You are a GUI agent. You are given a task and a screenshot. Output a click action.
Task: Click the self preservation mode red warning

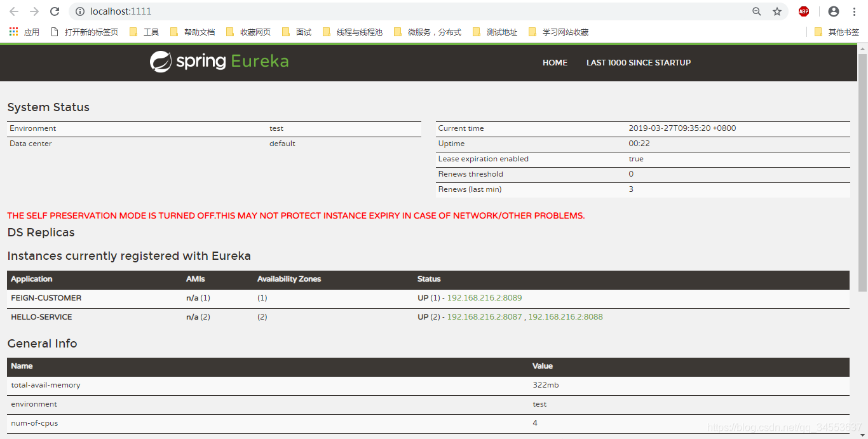point(295,215)
